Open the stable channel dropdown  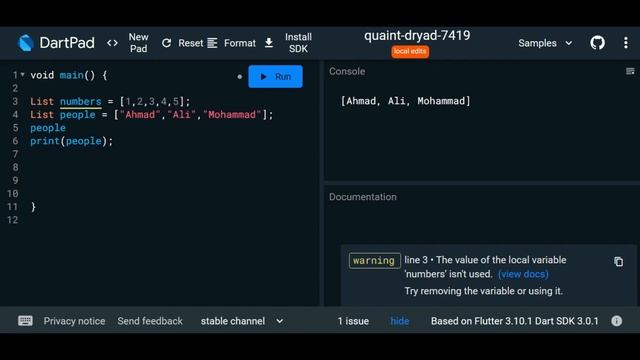coord(242,321)
